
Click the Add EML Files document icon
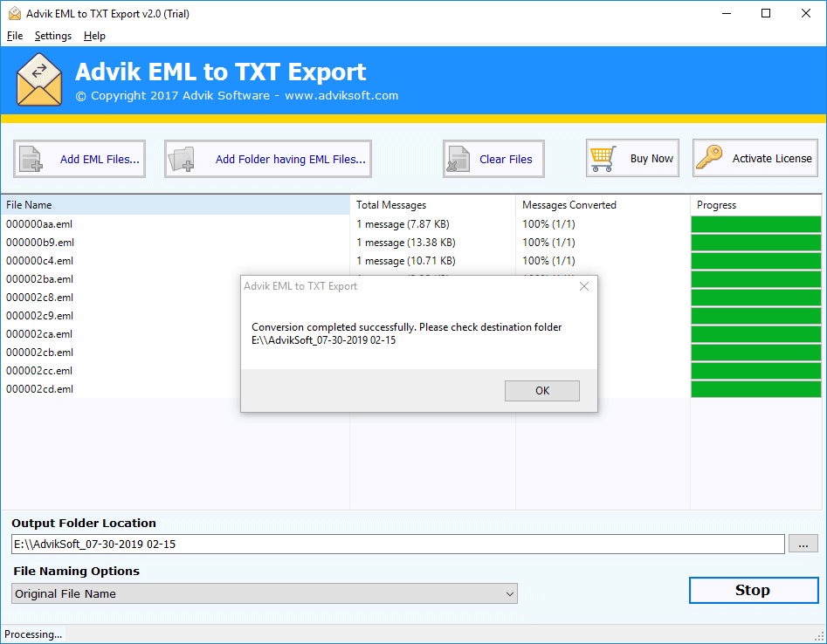(31, 159)
